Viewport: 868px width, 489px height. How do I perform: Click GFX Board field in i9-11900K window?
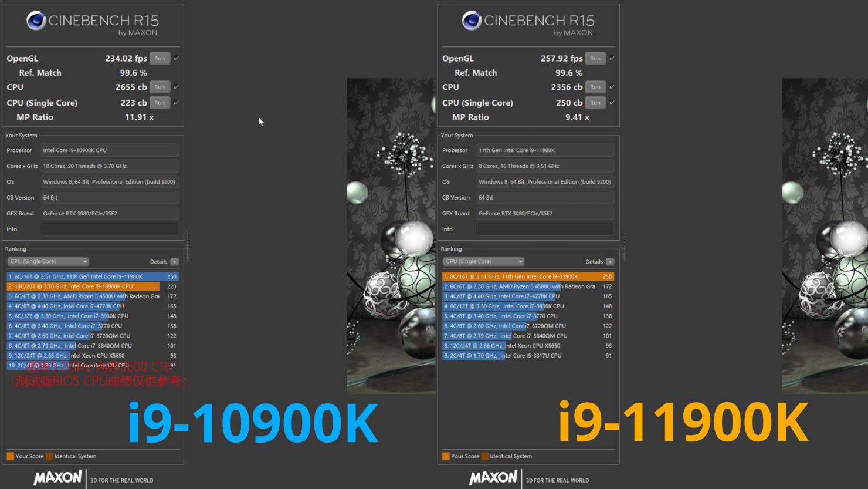[545, 214]
